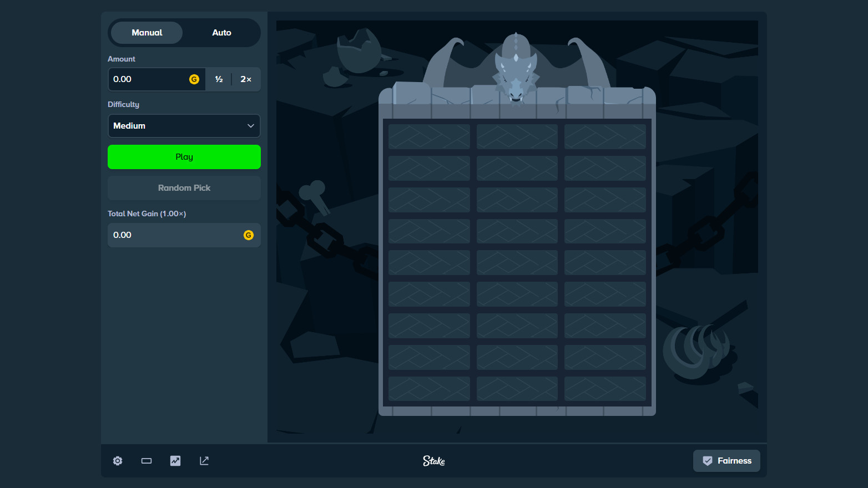
Task: Select the top-left tile in the tower
Action: pos(429,136)
